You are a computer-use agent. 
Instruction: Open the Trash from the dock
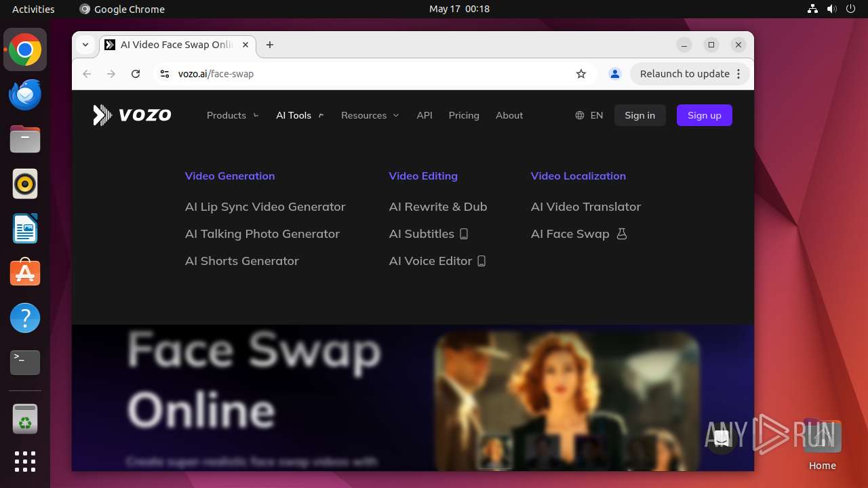tap(25, 420)
